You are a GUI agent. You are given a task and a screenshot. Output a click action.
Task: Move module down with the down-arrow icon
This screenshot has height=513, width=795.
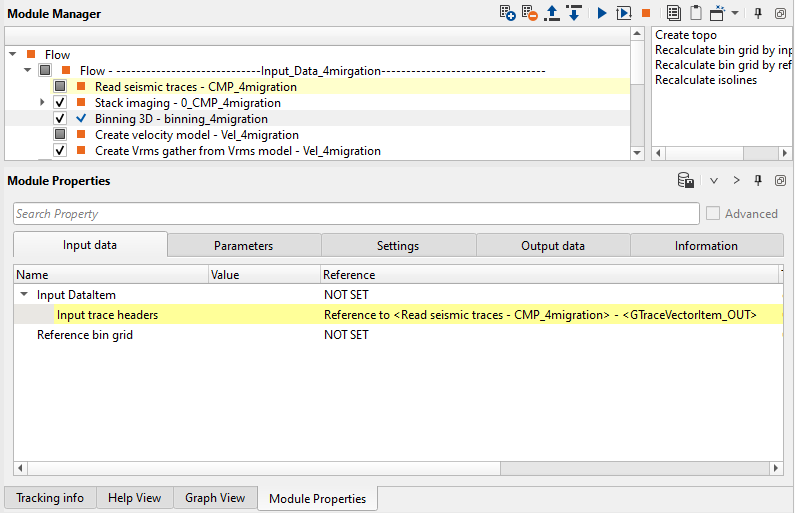[573, 13]
